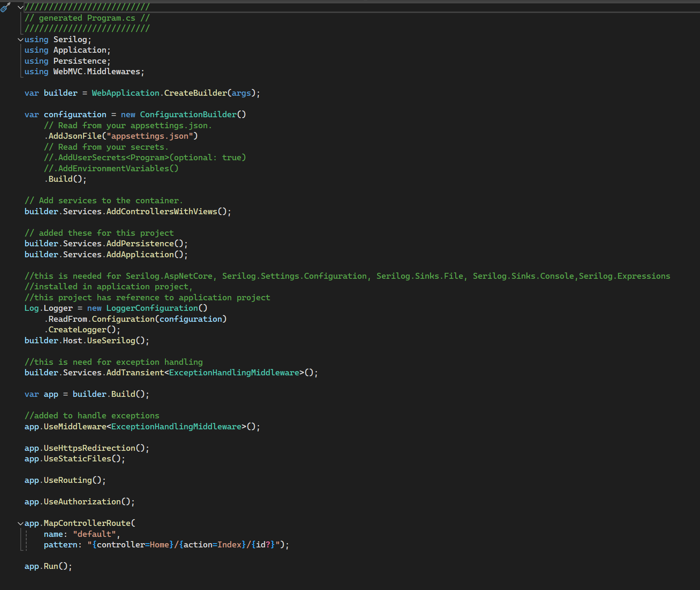Click 'Log.Logger' assignment text

(x=49, y=308)
